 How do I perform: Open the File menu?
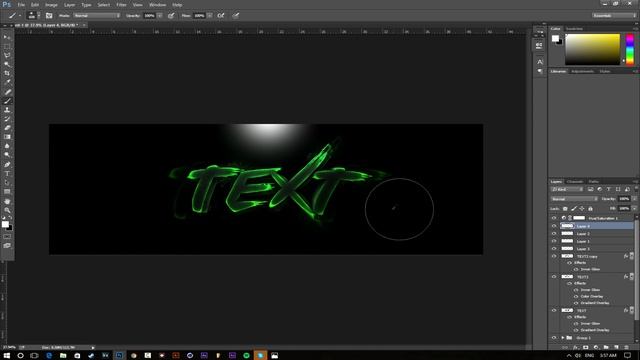(21, 5)
